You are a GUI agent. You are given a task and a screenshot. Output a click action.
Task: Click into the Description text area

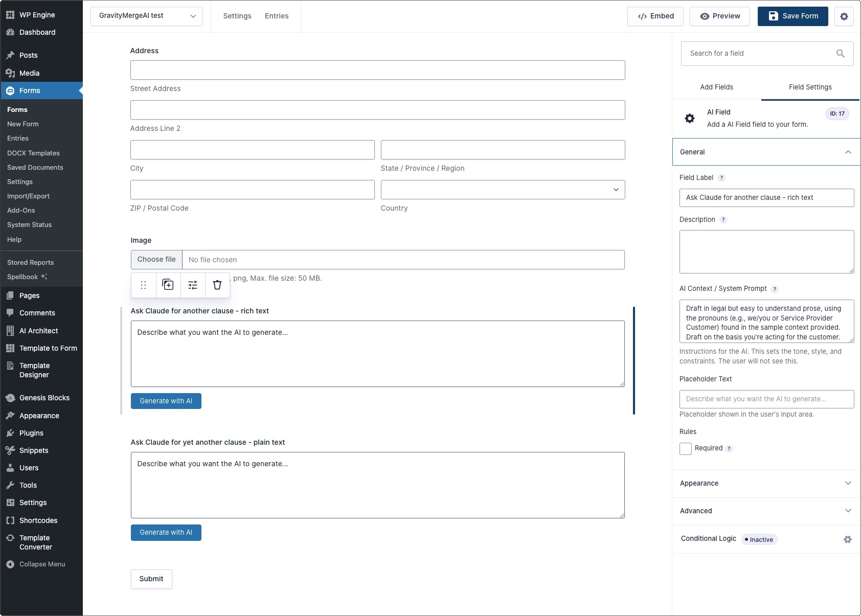pos(766,252)
